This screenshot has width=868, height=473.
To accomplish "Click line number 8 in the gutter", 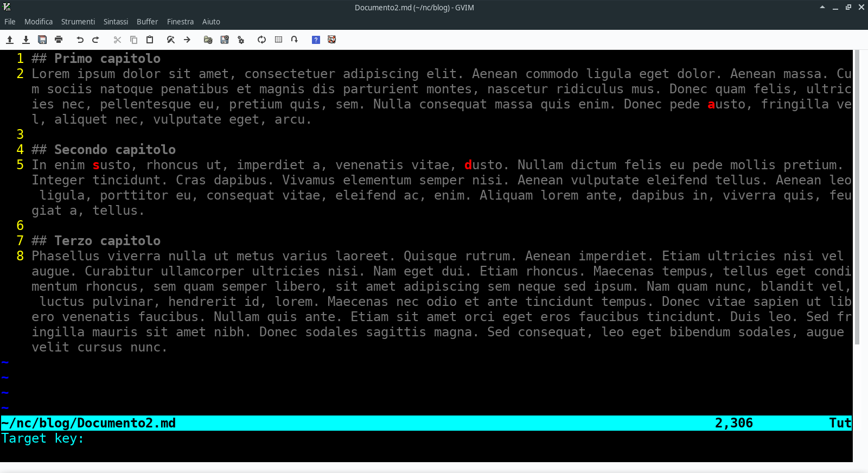I will point(20,256).
